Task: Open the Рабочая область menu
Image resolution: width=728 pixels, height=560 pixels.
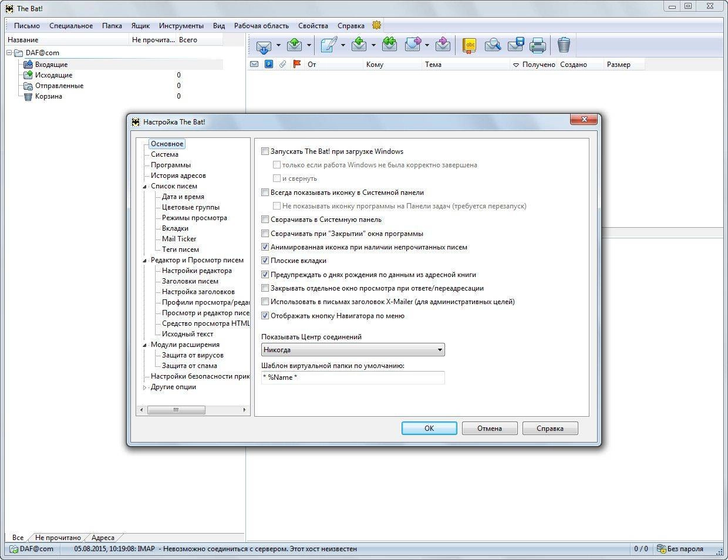Action: 261,26
